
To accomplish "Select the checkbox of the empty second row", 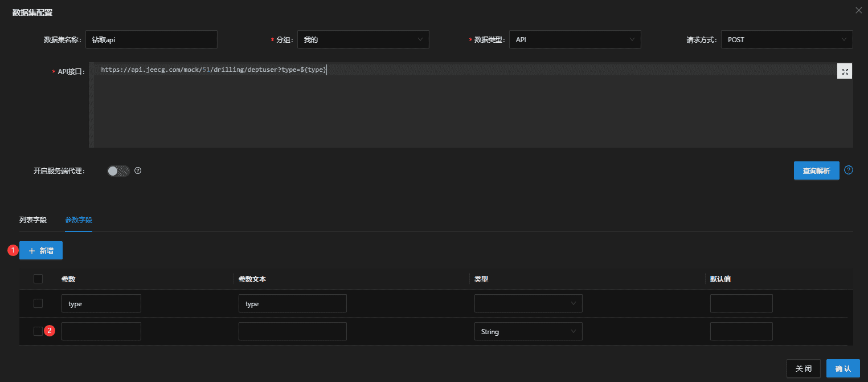I will point(38,331).
